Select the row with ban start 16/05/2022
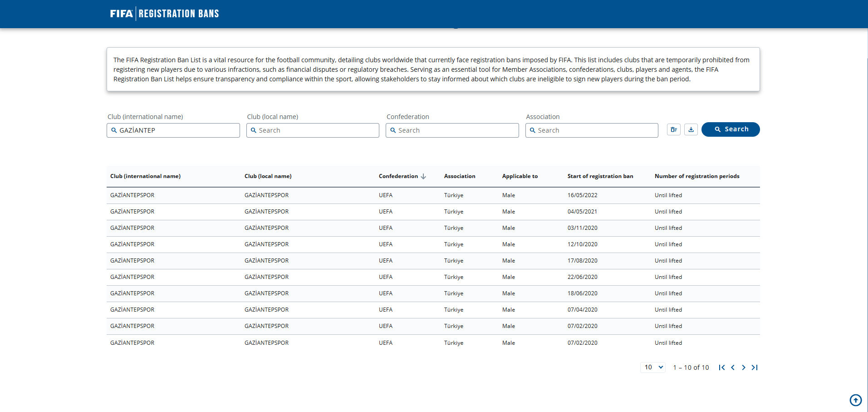868x412 pixels. (x=433, y=195)
